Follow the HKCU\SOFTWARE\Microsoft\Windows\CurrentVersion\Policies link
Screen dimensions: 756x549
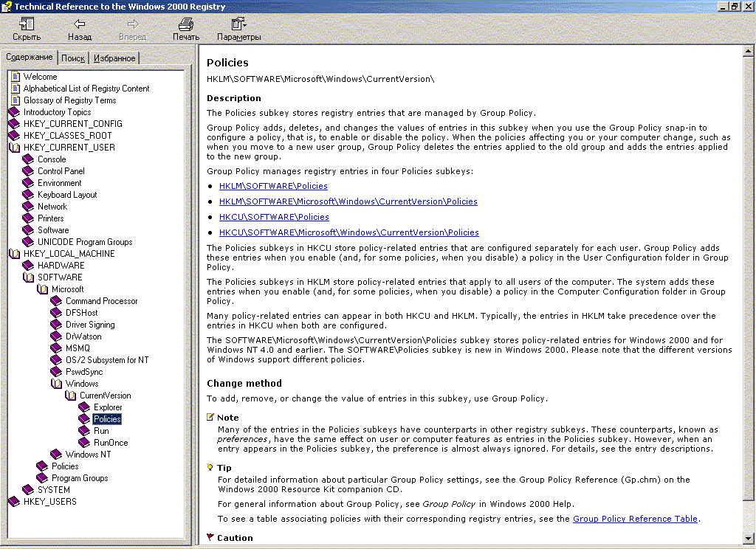pos(349,232)
